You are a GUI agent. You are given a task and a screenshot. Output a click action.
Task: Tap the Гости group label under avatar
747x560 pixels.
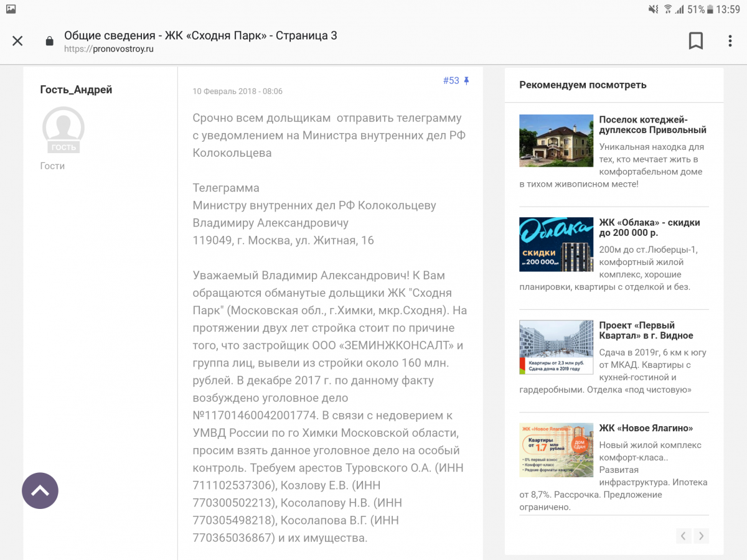pyautogui.click(x=52, y=166)
